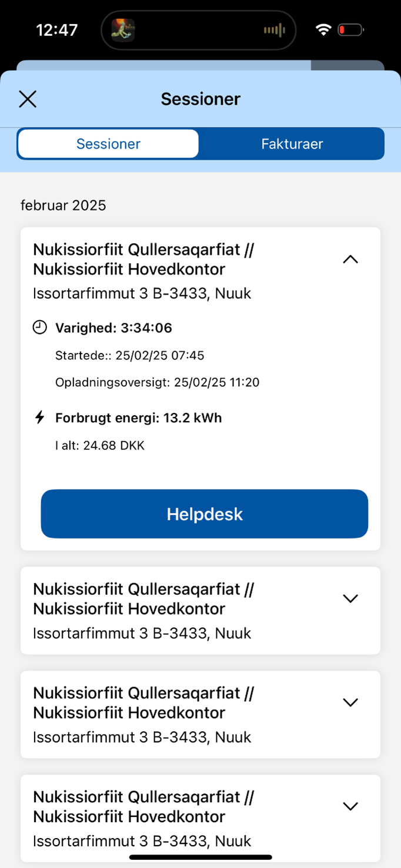Tap the Wi-Fi status icon
Image resolution: width=401 pixels, height=868 pixels.
click(323, 29)
